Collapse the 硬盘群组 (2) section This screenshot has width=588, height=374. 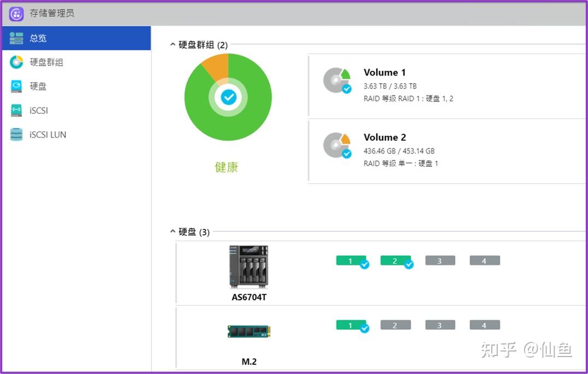click(x=172, y=45)
